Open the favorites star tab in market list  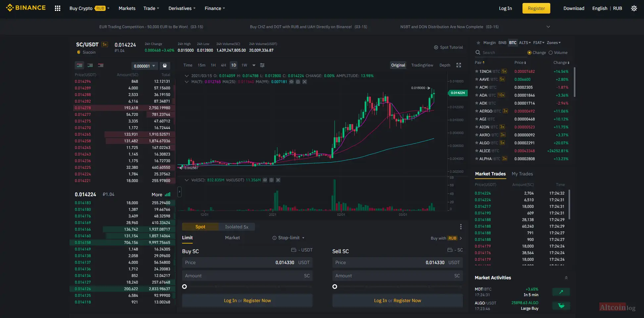coord(478,43)
